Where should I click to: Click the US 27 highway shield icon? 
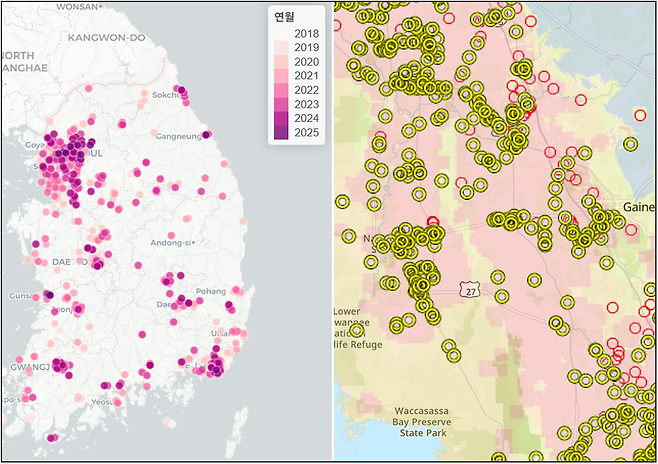[x=472, y=289]
